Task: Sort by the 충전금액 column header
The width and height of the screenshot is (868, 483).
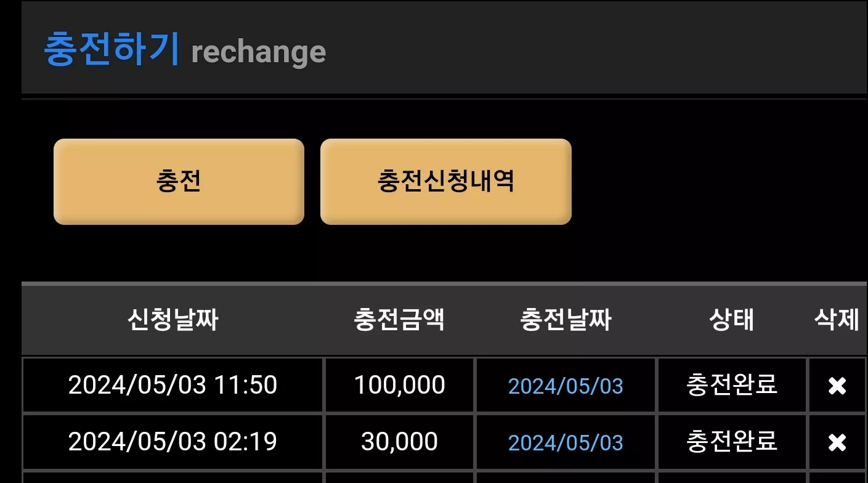Action: click(x=399, y=320)
